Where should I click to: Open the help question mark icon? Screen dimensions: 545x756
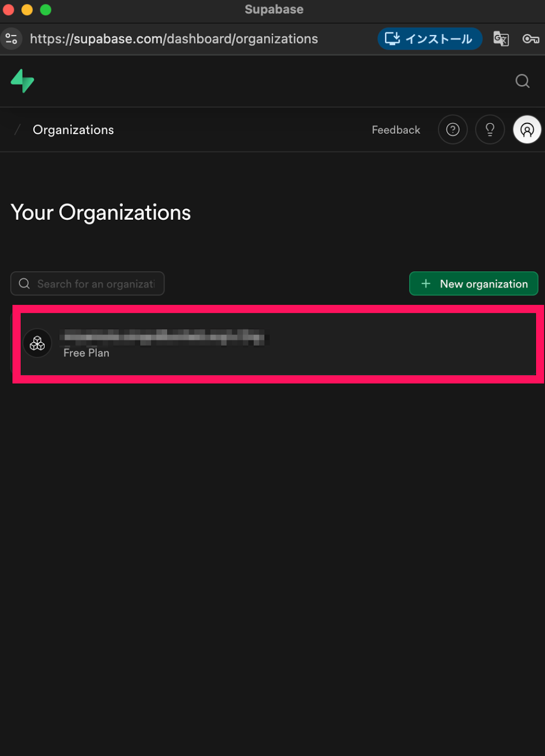[452, 129]
